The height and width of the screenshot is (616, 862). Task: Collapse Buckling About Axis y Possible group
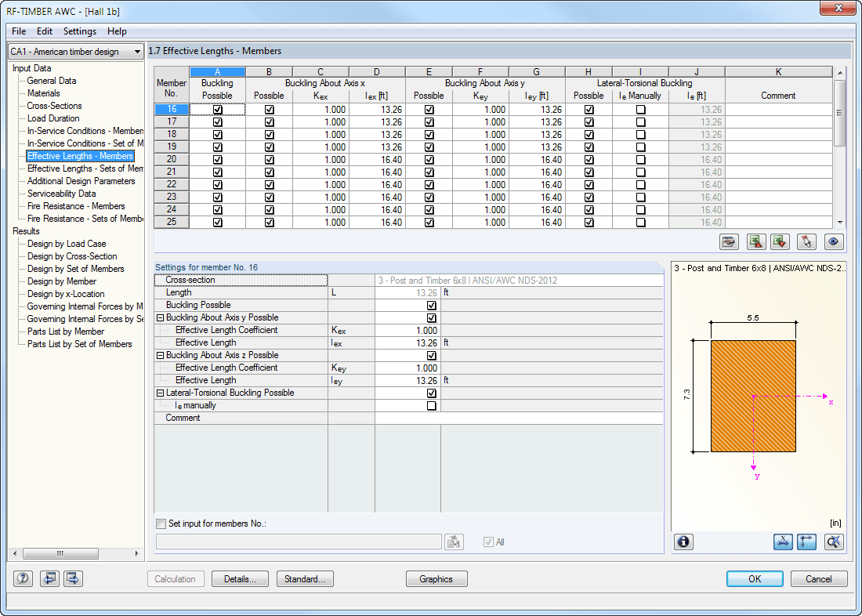(x=160, y=318)
